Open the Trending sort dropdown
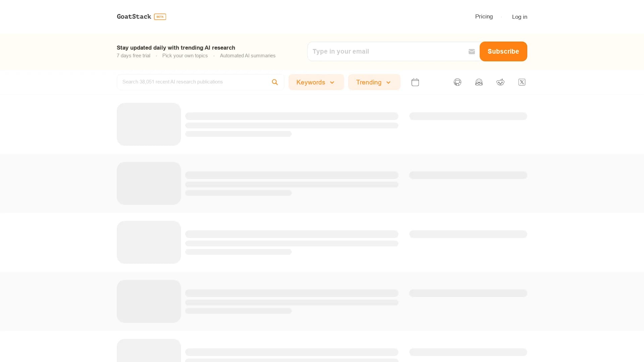This screenshot has height=362, width=644. [x=374, y=82]
